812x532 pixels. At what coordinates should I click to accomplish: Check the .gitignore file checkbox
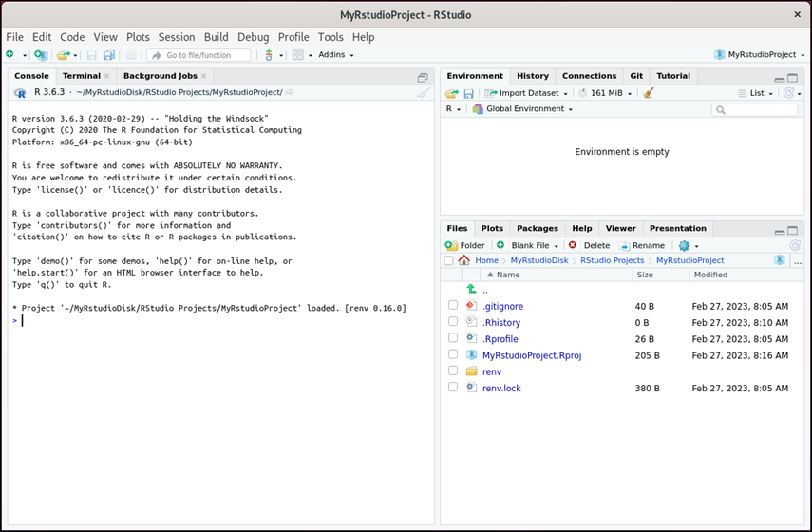tap(453, 305)
